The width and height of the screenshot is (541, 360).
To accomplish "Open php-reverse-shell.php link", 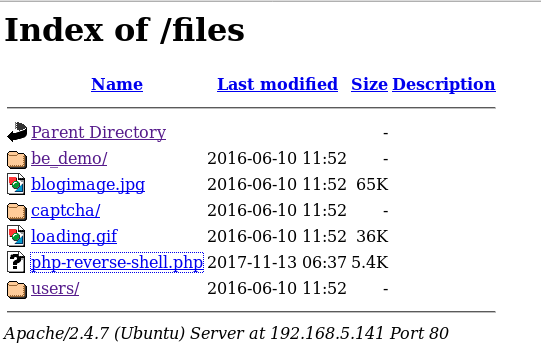I will [x=117, y=263].
